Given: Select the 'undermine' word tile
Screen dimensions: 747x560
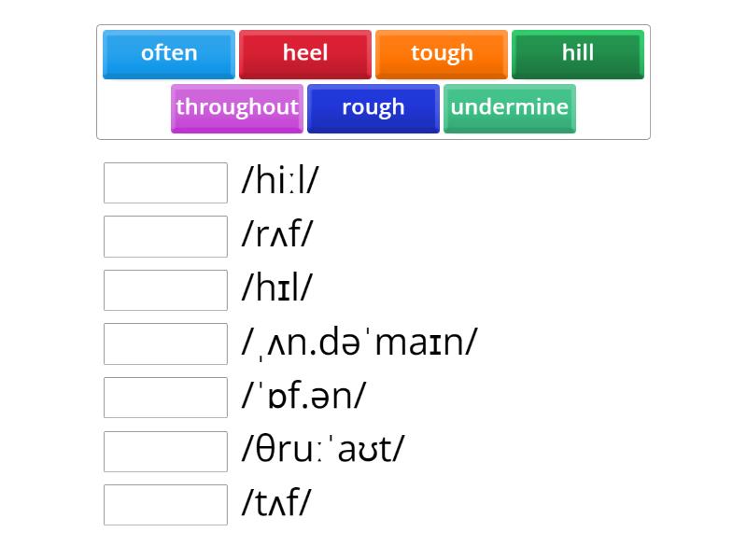Looking at the screenshot, I should click(509, 107).
